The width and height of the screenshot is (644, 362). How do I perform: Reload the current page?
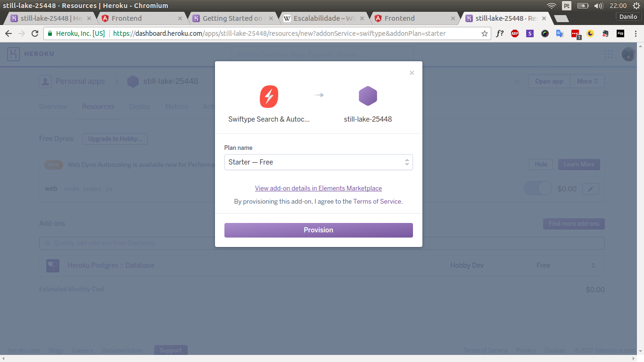click(35, 33)
